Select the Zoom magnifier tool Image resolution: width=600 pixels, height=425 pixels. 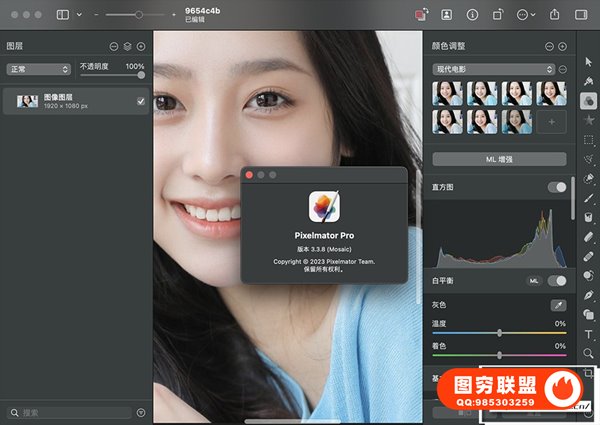tap(589, 353)
